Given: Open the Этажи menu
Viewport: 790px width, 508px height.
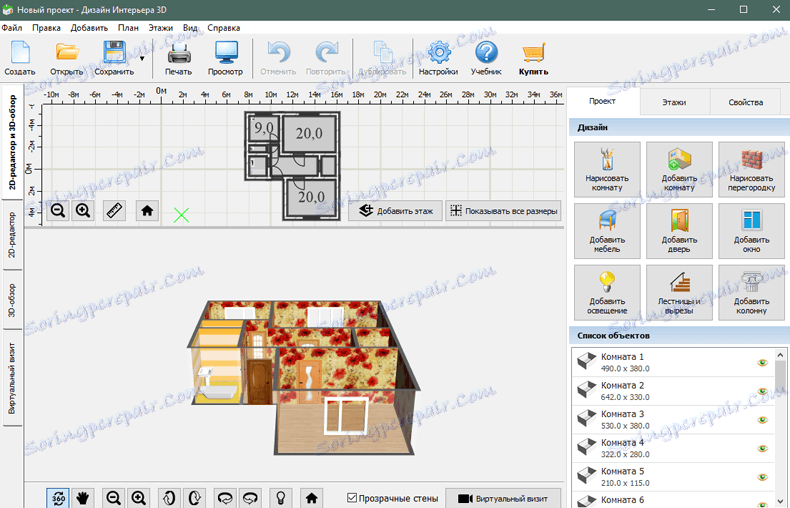Looking at the screenshot, I should [160, 28].
